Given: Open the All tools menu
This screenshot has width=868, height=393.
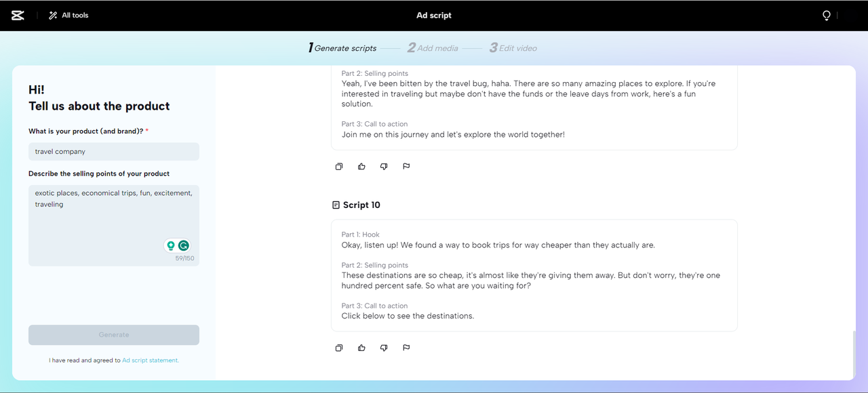Looking at the screenshot, I should point(68,15).
